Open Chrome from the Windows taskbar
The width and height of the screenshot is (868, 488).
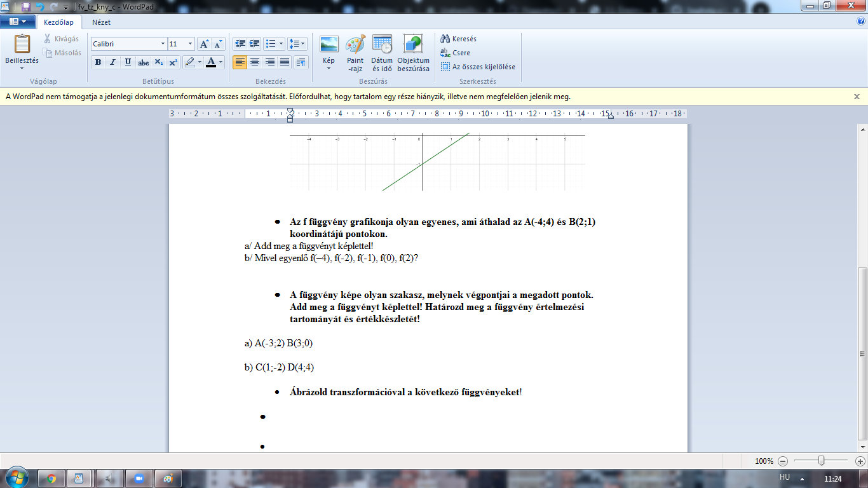[x=51, y=478]
